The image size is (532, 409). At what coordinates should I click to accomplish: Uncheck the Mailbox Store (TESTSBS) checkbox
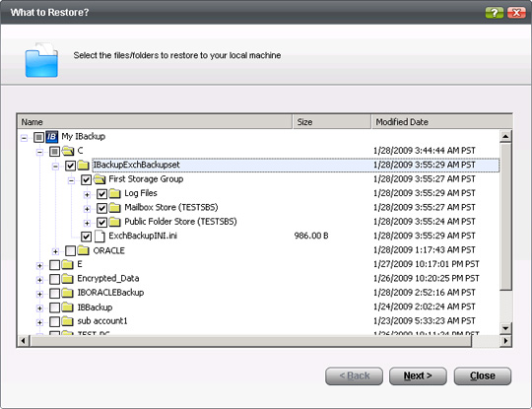[101, 208]
